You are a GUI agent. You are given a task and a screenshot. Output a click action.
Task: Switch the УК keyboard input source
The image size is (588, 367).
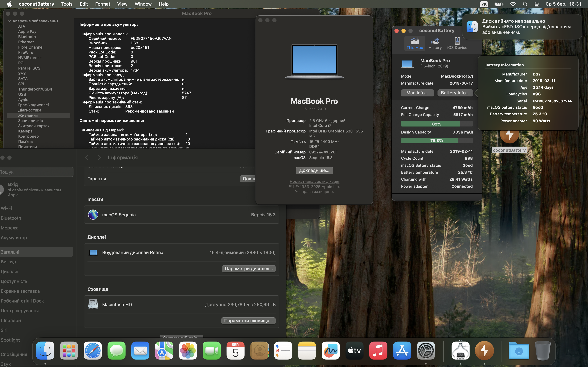point(484,4)
